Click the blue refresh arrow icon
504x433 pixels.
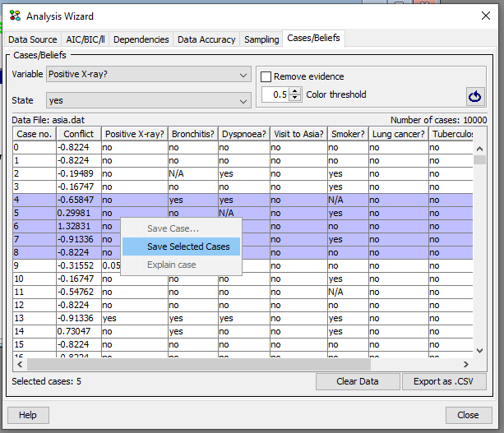click(x=475, y=96)
